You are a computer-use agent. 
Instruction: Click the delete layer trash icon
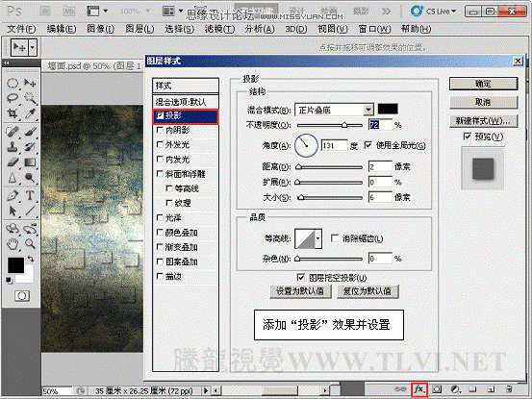(x=509, y=389)
